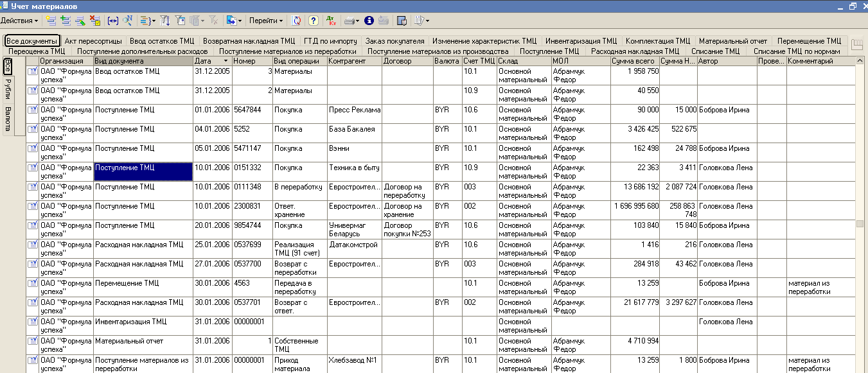
Task: Click the filter and sorting funnel icon
Action: pyautogui.click(x=164, y=21)
